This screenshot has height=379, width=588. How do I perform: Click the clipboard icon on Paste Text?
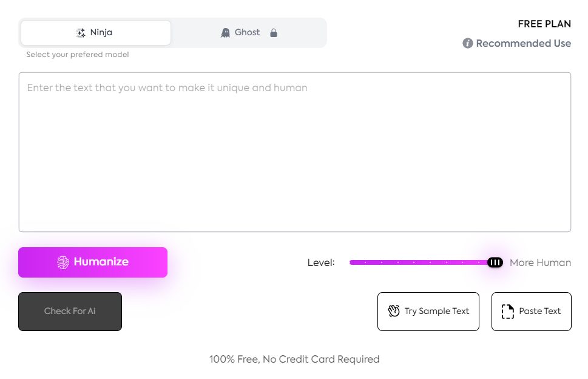[508, 311]
